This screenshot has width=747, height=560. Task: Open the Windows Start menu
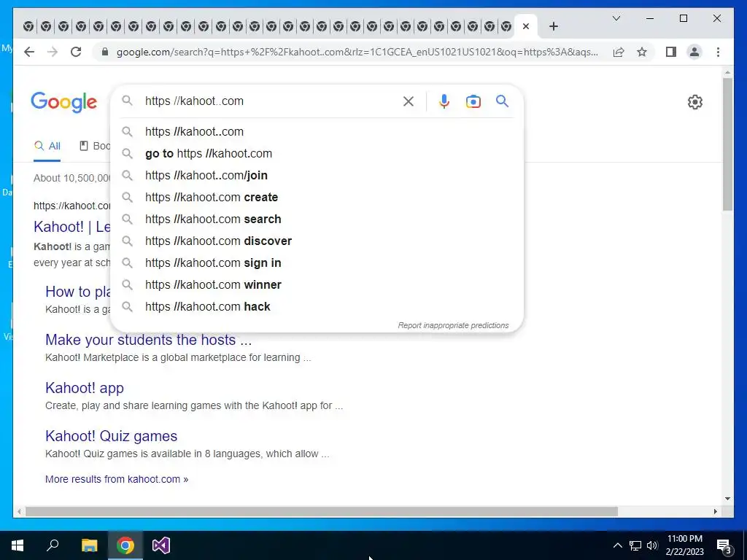[x=18, y=545]
